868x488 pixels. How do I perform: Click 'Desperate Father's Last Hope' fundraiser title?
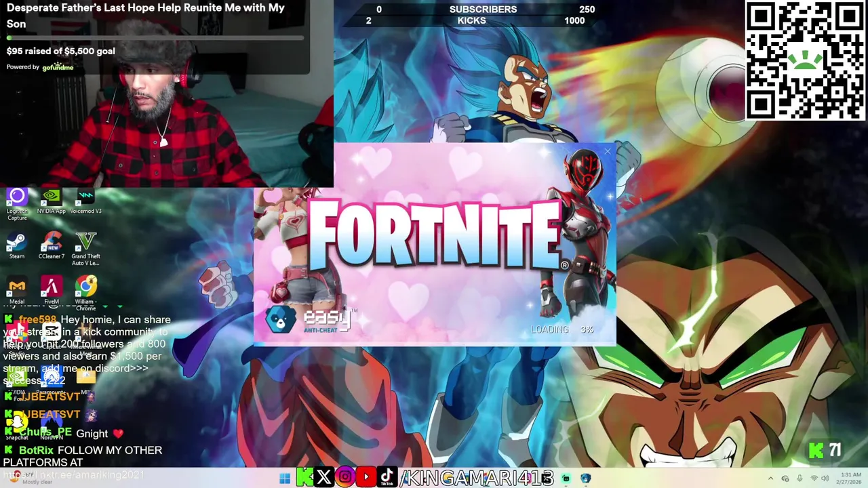145,16
